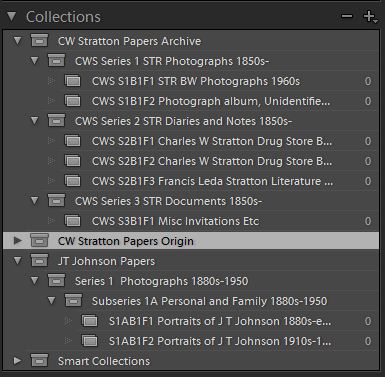
Task: Click CWS S1B1F1 BW Photographs collection icon
Action: coord(73,81)
